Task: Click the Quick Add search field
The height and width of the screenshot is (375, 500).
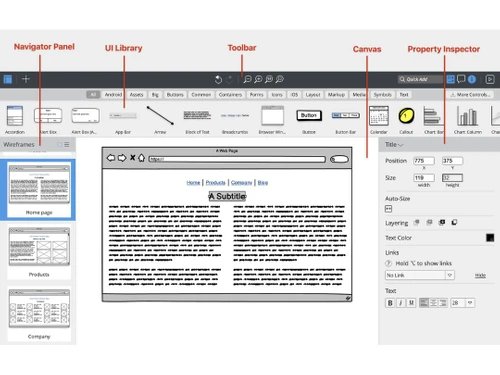Action: 420,79
